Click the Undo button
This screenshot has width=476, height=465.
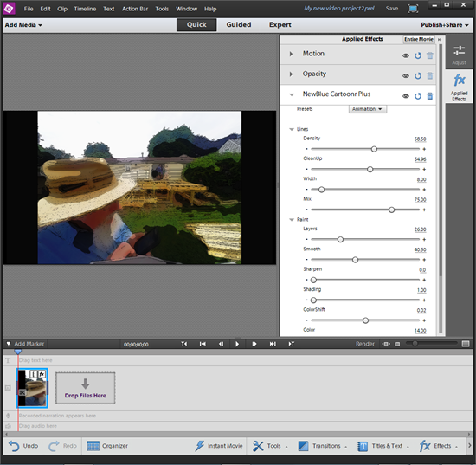[x=23, y=446]
